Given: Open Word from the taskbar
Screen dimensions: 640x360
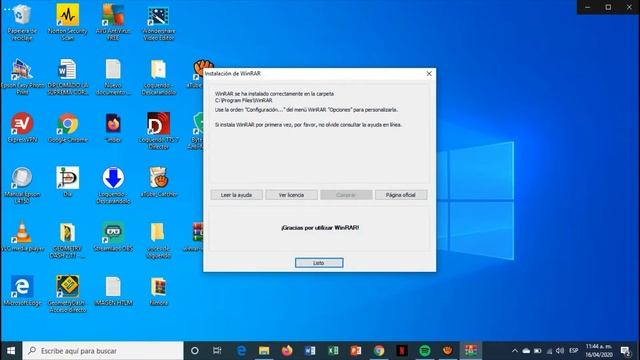Looking at the screenshot, I should coord(310,351).
